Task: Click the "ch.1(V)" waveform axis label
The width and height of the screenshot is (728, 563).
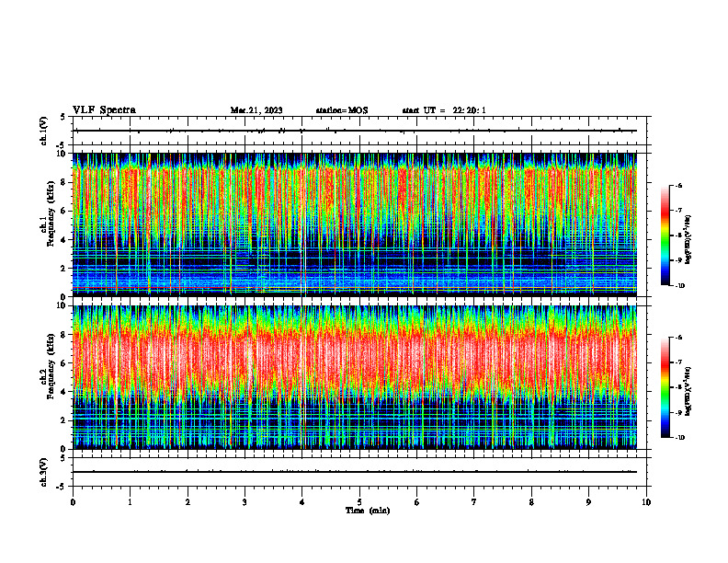Action: [44, 131]
